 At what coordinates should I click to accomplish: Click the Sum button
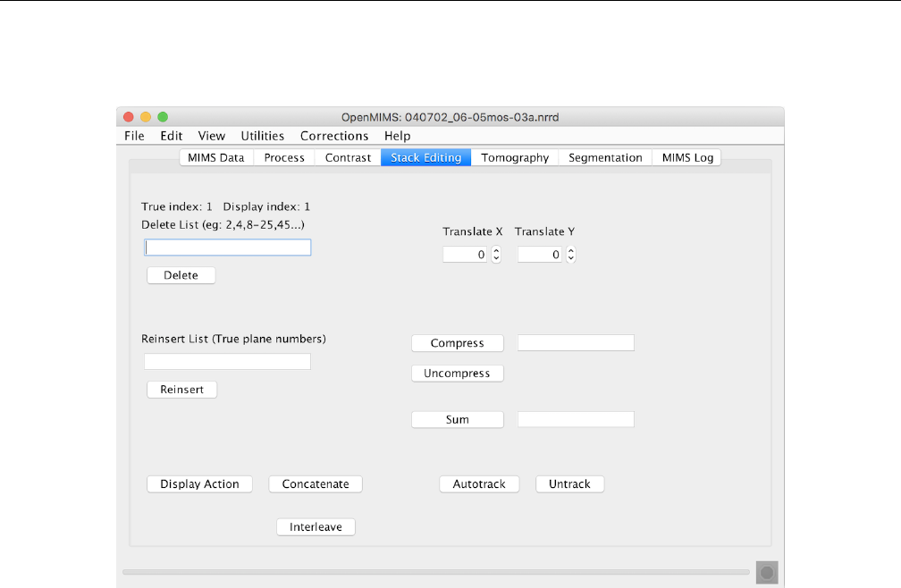click(x=458, y=419)
